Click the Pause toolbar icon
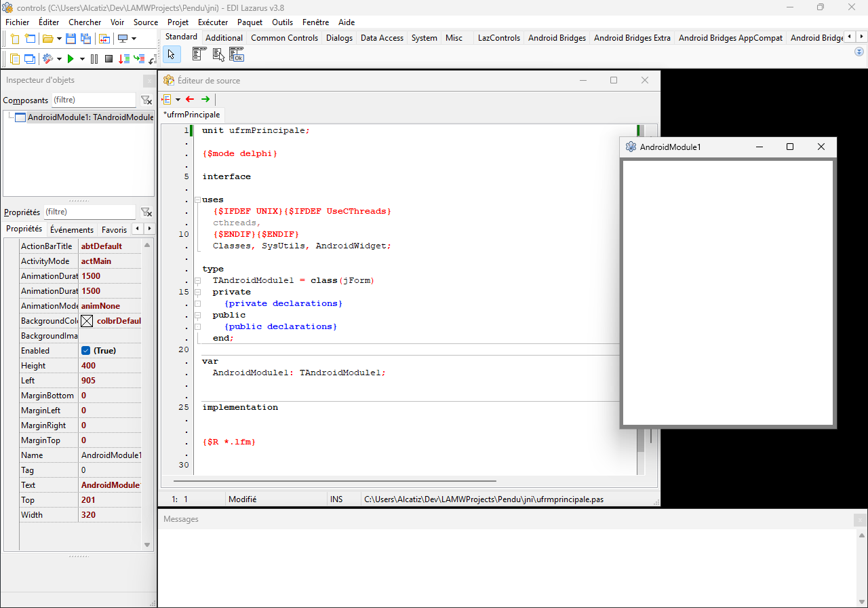This screenshot has width=868, height=608. (x=94, y=59)
